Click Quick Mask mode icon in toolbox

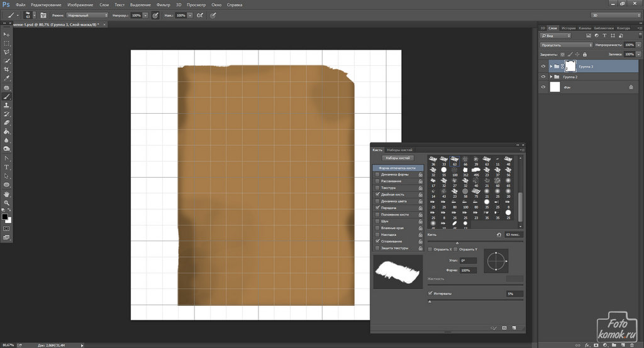point(6,229)
